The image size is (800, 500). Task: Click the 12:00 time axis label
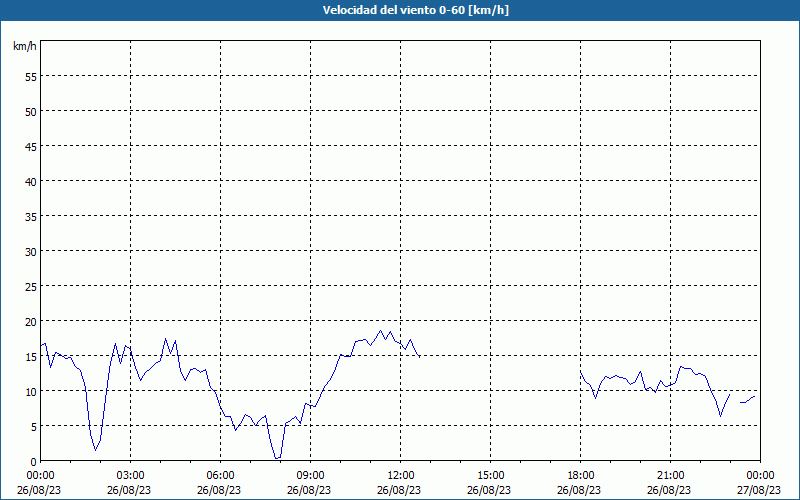pos(401,476)
